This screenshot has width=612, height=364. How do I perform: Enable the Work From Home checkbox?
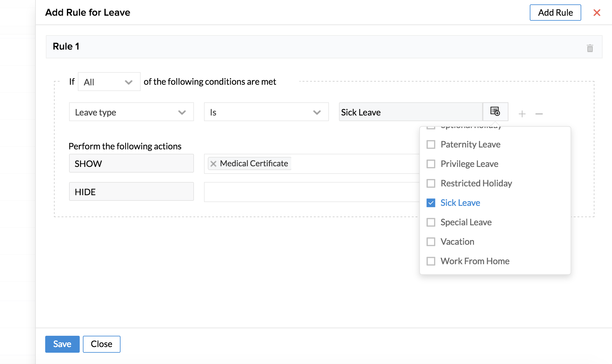pyautogui.click(x=431, y=261)
